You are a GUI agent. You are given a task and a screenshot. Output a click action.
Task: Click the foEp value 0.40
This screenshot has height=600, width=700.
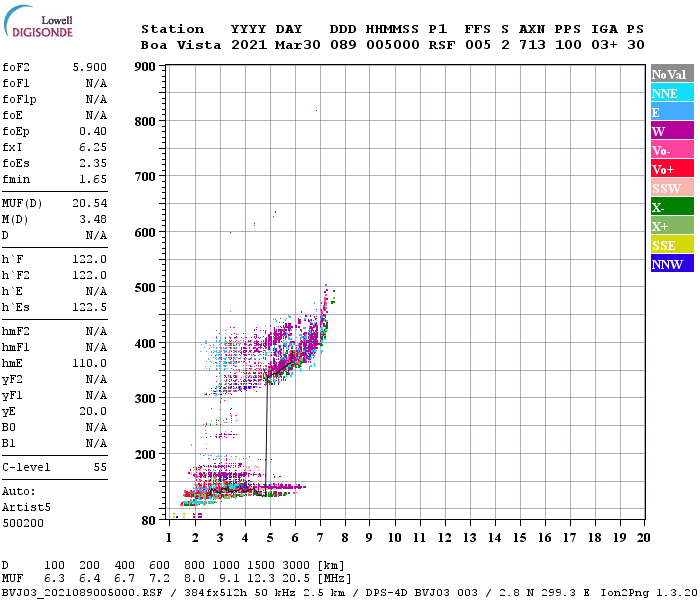click(93, 131)
